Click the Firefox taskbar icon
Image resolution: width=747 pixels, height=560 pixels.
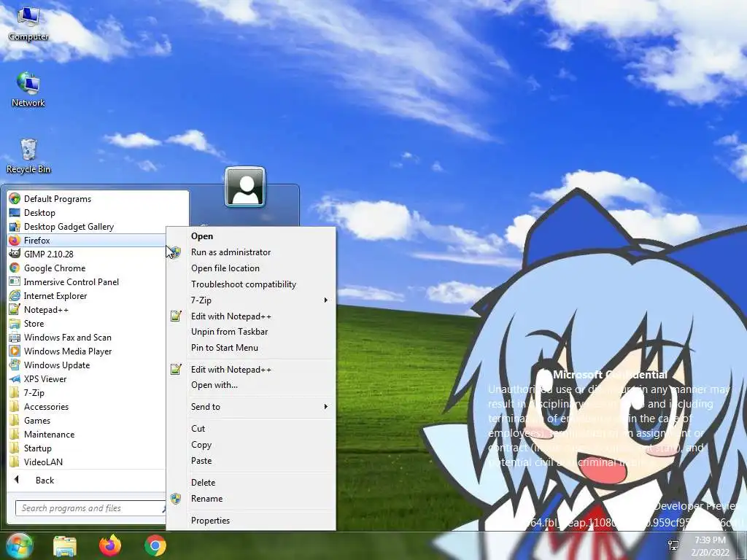110,545
